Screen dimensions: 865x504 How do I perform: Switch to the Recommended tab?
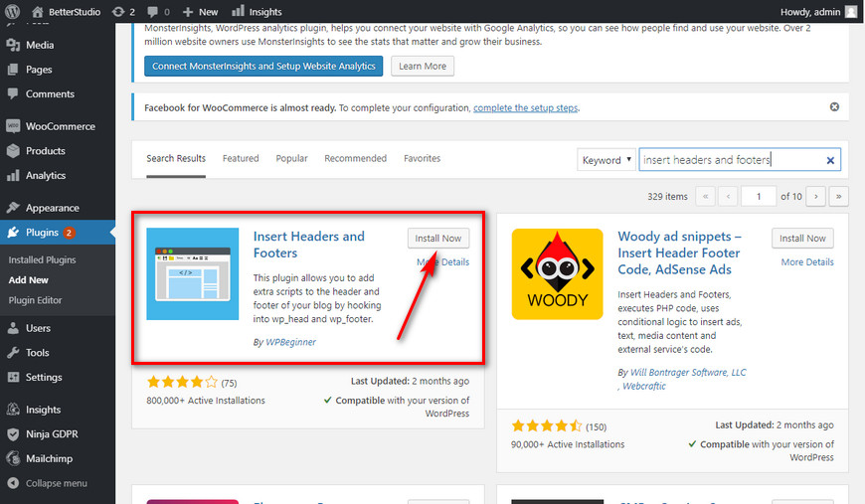point(355,159)
